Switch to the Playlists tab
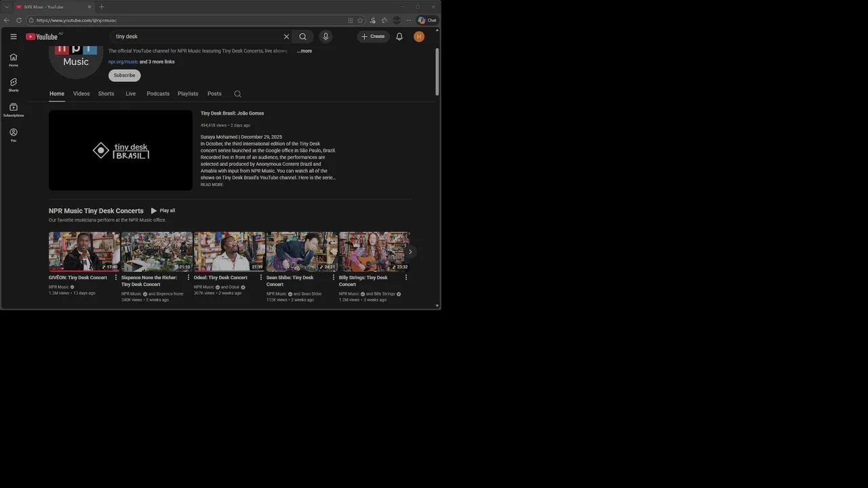 (188, 94)
